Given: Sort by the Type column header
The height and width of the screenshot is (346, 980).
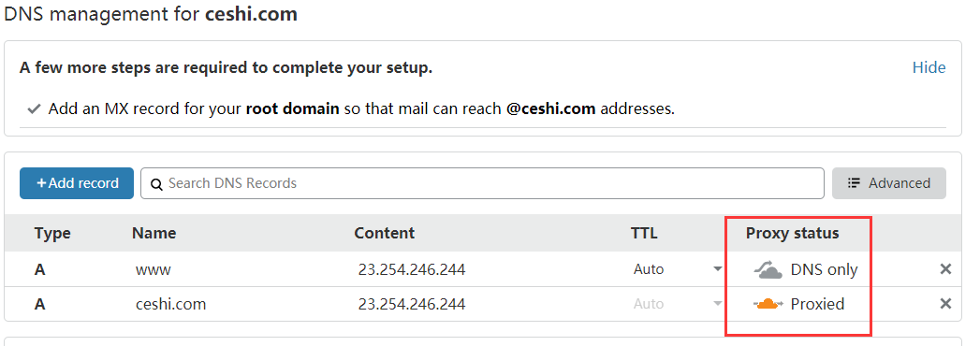Looking at the screenshot, I should tap(52, 234).
